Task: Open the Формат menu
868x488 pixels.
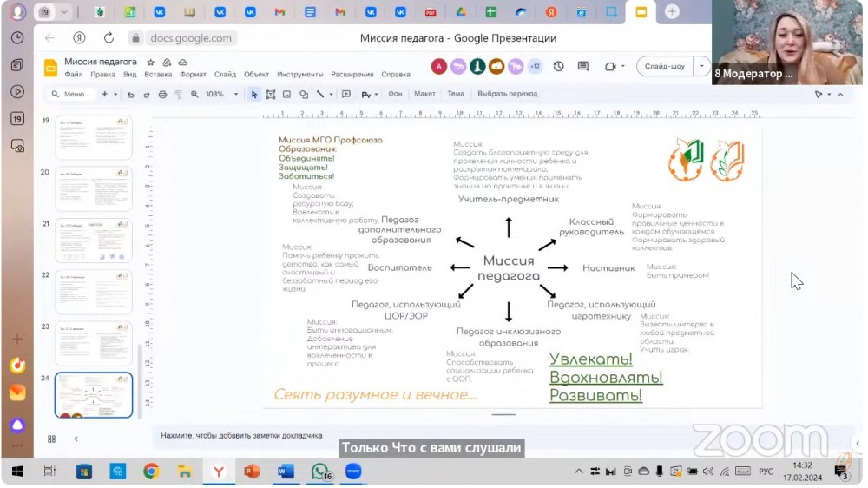Action: pyautogui.click(x=193, y=75)
